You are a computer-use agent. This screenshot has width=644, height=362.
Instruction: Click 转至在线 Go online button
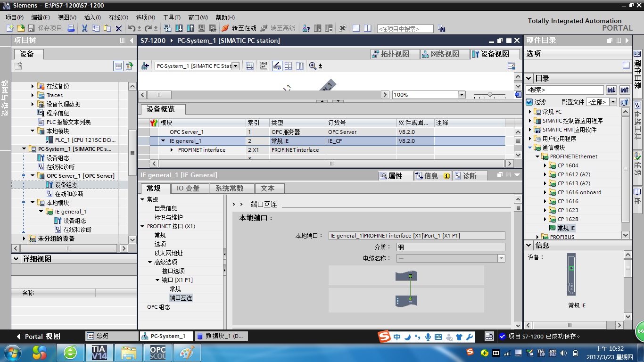pyautogui.click(x=239, y=28)
